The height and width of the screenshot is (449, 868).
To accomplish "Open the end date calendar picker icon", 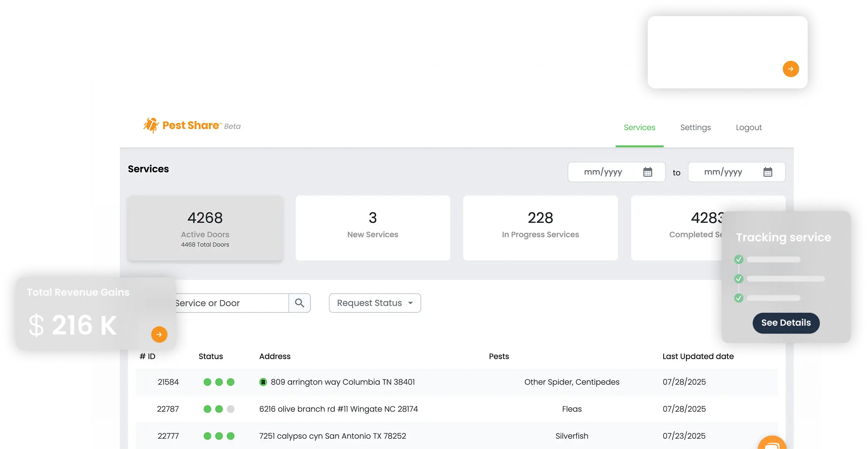I will 768,172.
